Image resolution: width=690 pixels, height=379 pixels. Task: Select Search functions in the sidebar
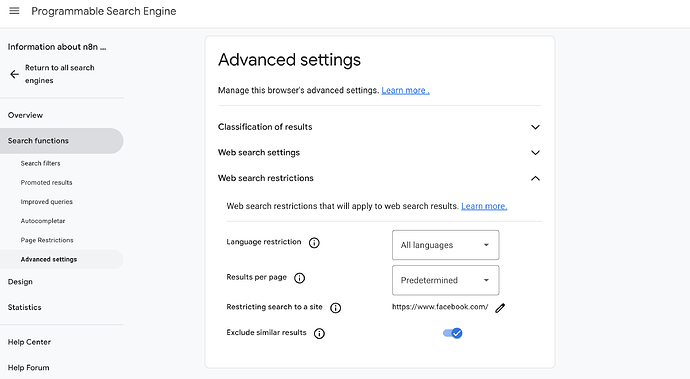[x=62, y=141]
